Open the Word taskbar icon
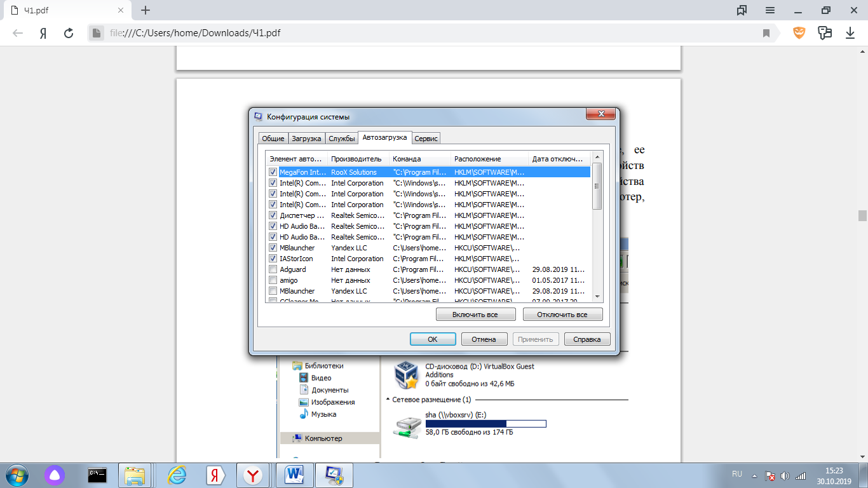The height and width of the screenshot is (488, 868). pyautogui.click(x=294, y=475)
